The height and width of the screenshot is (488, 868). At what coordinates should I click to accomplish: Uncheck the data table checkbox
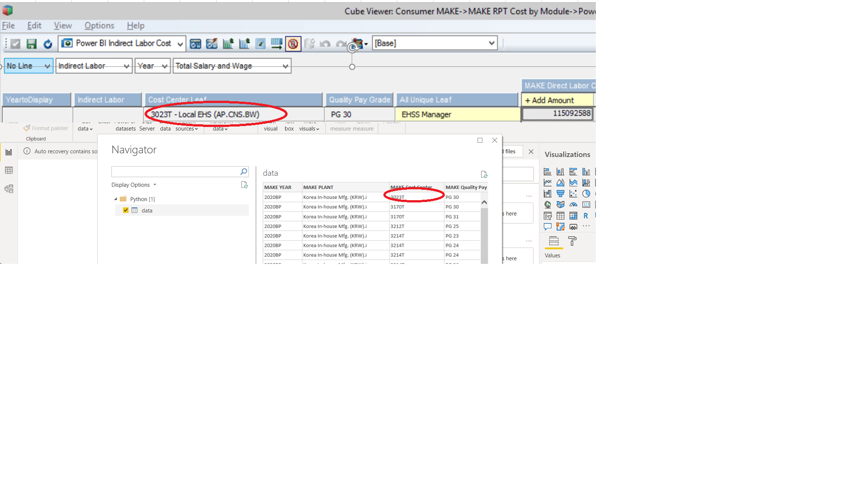pyautogui.click(x=126, y=210)
